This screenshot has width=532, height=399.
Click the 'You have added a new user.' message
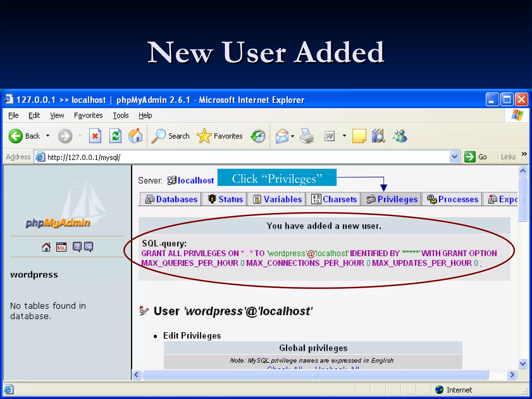coord(324,226)
